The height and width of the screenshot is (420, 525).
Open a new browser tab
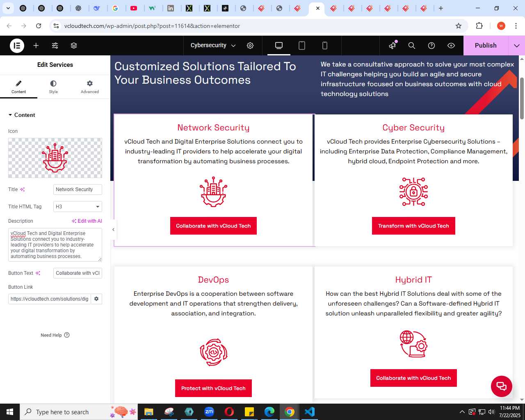click(x=441, y=8)
